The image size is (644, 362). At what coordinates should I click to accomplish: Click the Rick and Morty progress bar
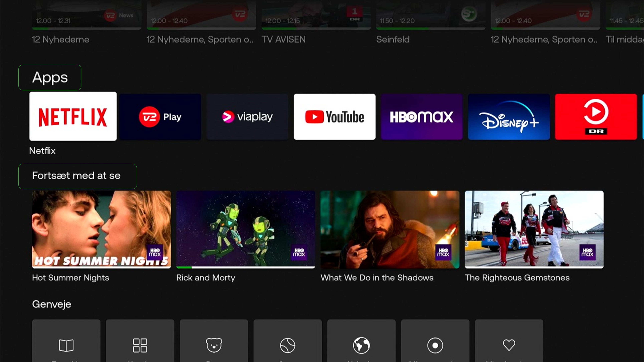tap(245, 267)
